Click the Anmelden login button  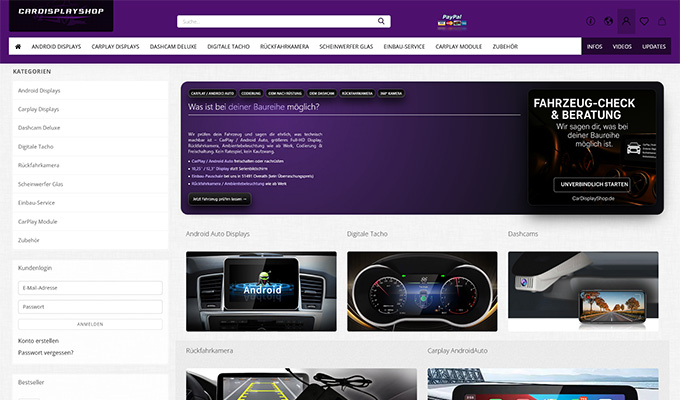[90, 324]
